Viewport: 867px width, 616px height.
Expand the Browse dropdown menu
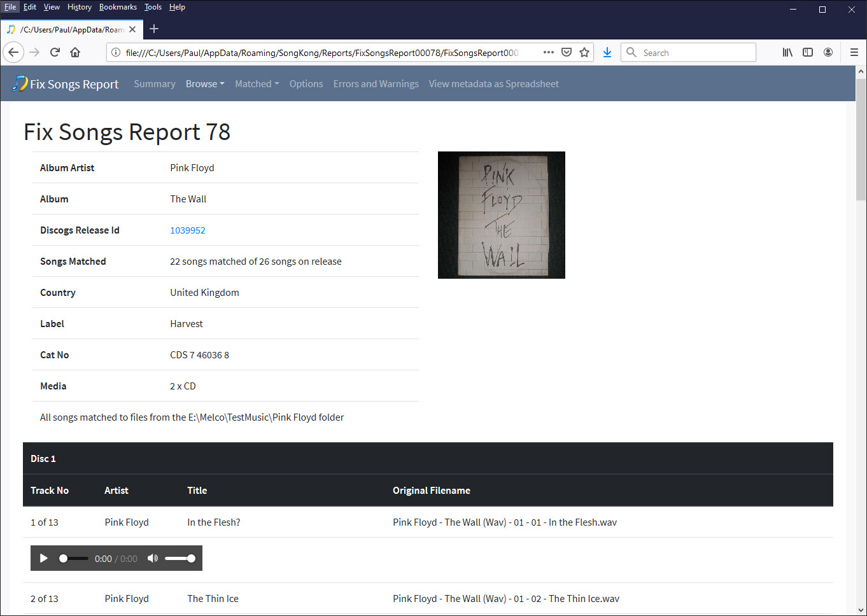pos(205,83)
